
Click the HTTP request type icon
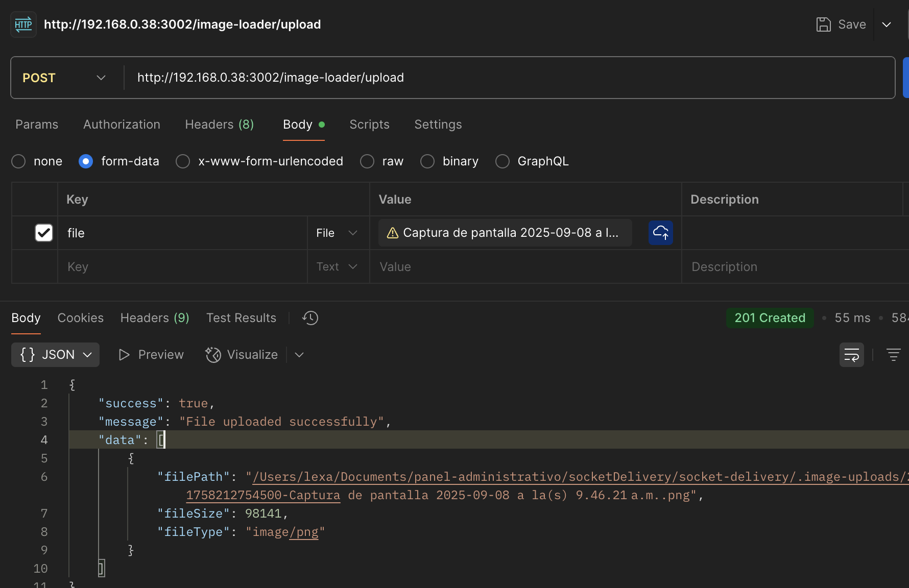pos(23,24)
